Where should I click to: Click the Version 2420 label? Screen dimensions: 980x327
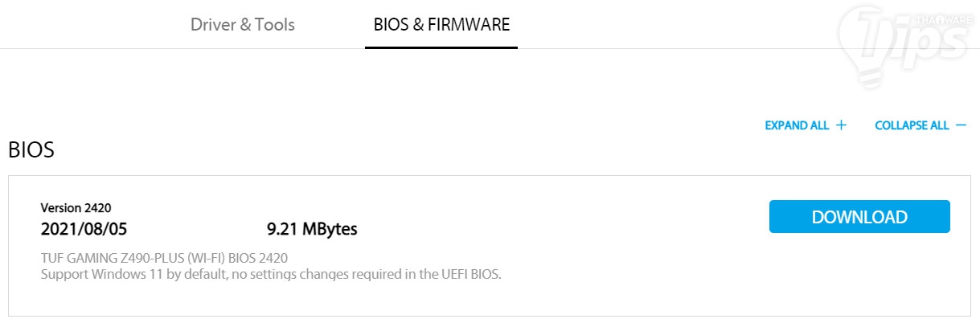click(x=76, y=208)
